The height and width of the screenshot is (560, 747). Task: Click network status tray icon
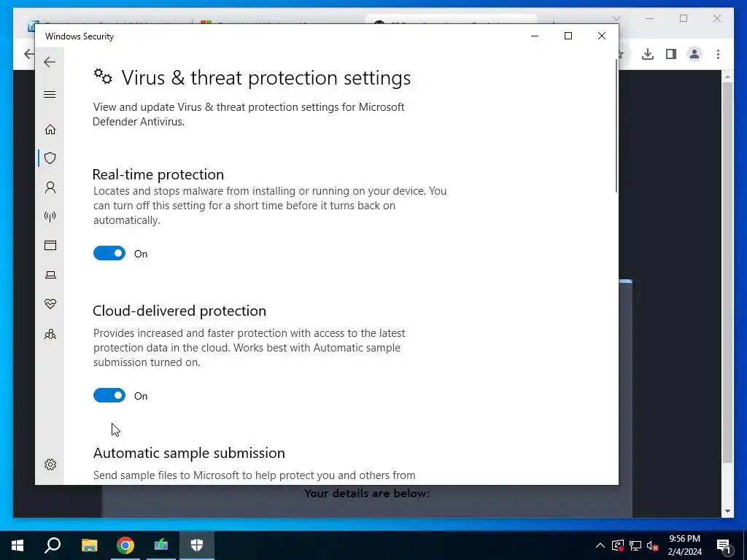pyautogui.click(x=635, y=545)
